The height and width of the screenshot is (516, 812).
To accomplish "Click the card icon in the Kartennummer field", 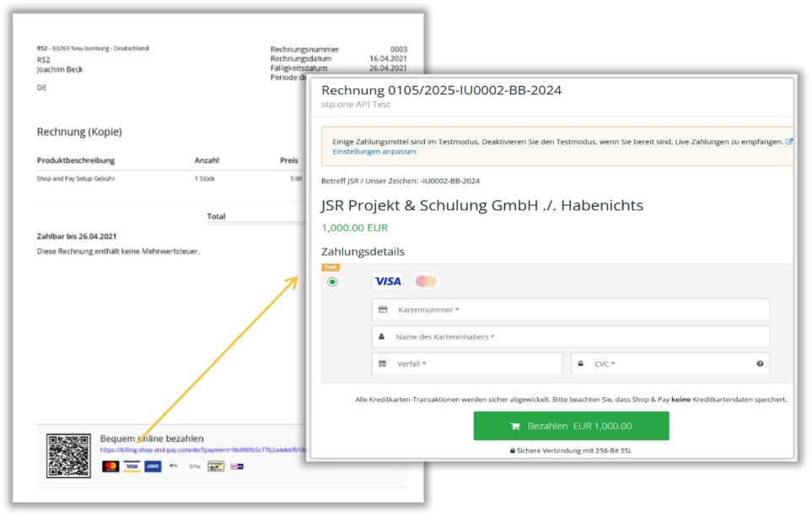I will click(x=383, y=309).
